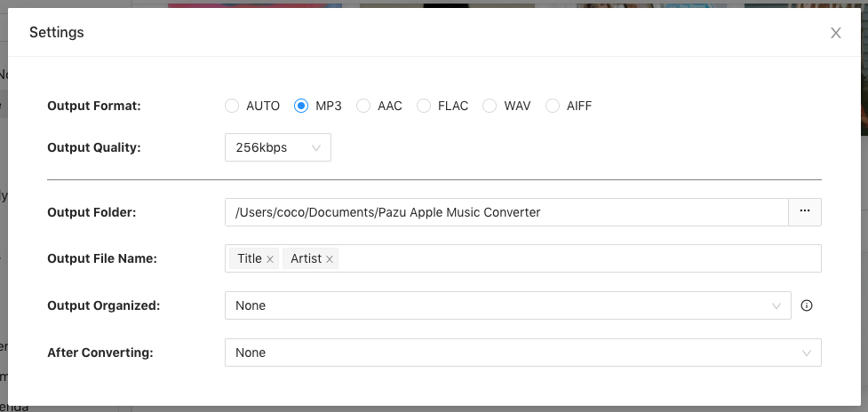Click the Title tag in Output File Name

point(249,258)
